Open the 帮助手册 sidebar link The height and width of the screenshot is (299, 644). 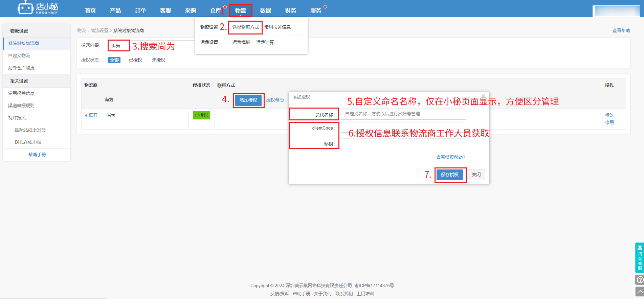pos(37,155)
